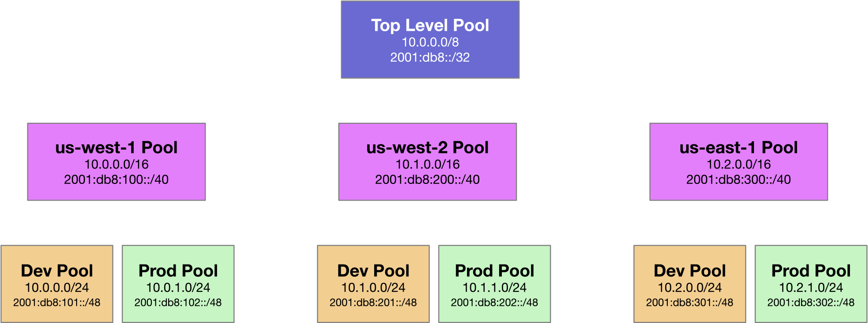The image size is (868, 323).
Task: Click the us-west-2 Pool heading
Action: (427, 147)
